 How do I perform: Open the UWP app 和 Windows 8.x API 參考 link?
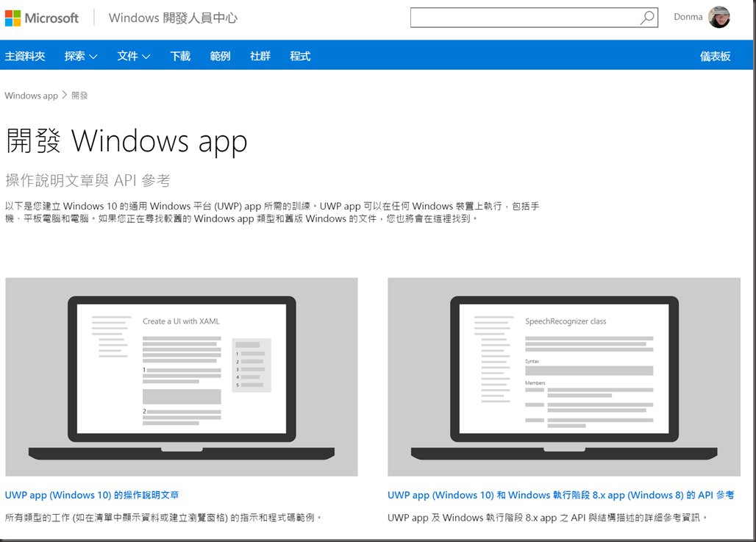pyautogui.click(x=560, y=495)
